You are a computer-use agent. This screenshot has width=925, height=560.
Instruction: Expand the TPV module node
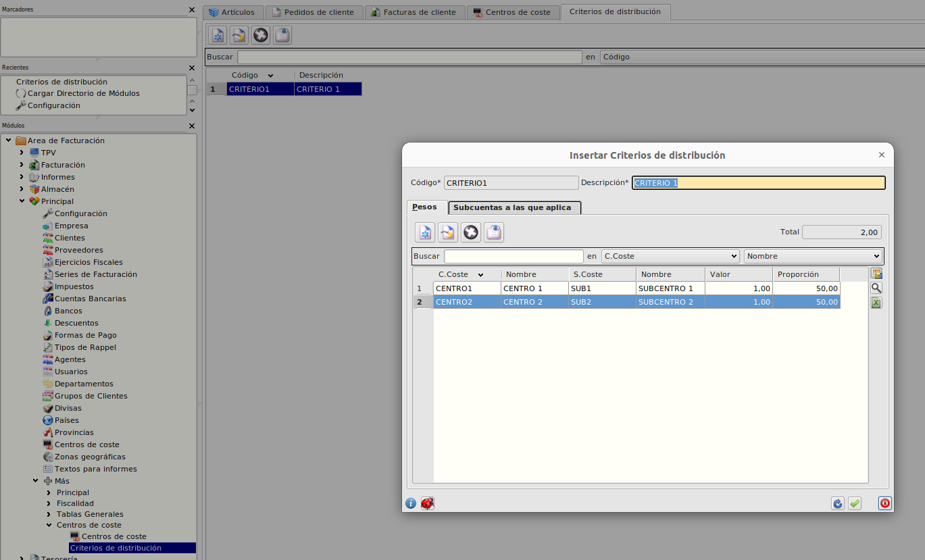coord(22,153)
